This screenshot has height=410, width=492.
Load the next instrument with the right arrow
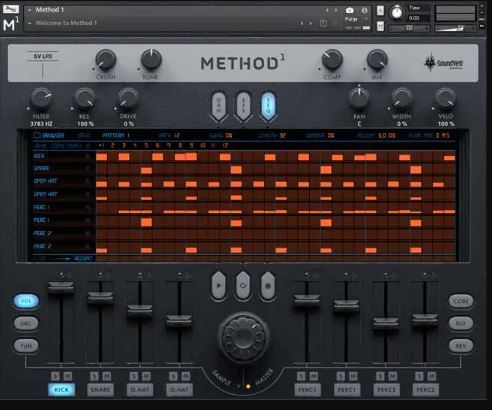coord(336,10)
